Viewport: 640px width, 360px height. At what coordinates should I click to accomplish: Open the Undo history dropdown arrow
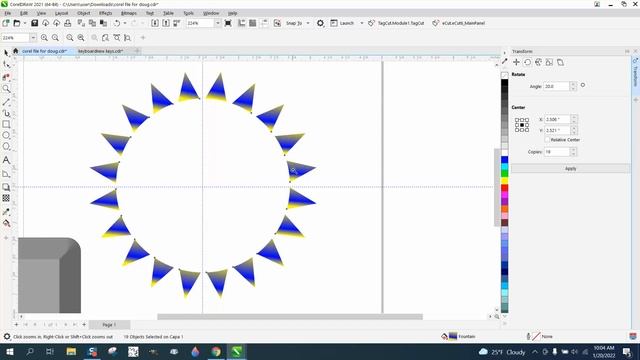(125, 23)
